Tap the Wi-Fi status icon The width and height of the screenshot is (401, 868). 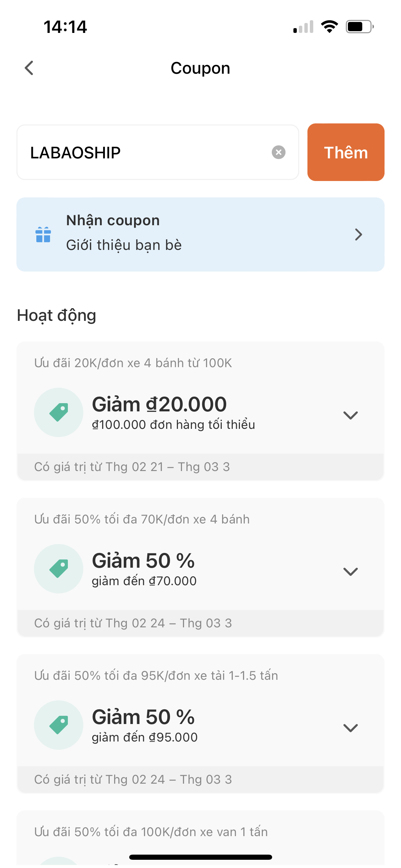coord(329,27)
